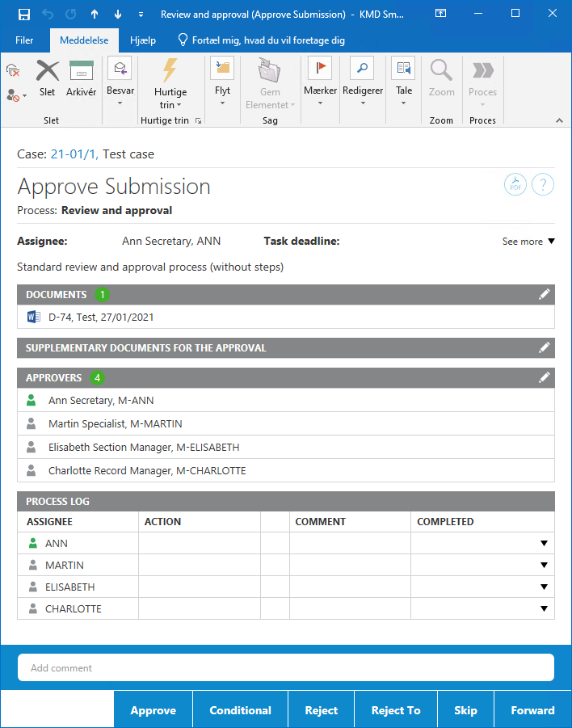Click the save icon in title bar
Image resolution: width=572 pixels, height=728 pixels.
coord(23,14)
